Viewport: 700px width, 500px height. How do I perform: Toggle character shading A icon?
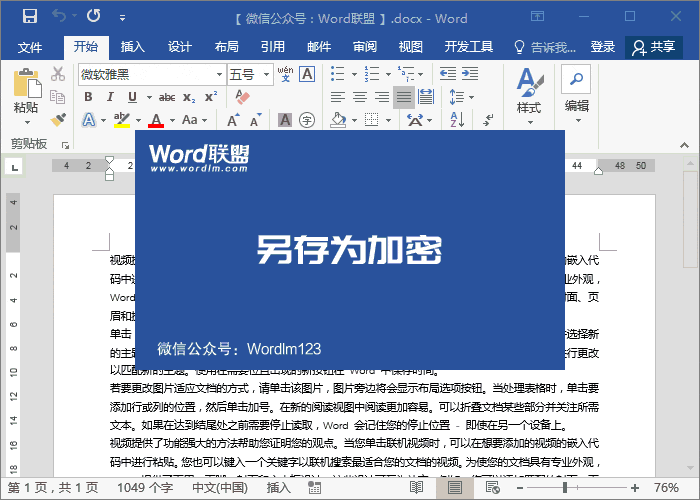285,120
